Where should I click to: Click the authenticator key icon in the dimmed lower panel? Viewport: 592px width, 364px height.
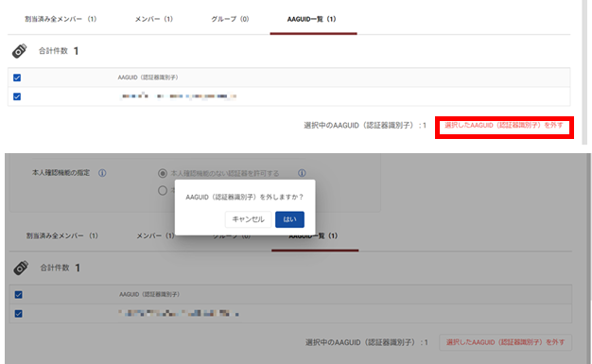tap(21, 268)
